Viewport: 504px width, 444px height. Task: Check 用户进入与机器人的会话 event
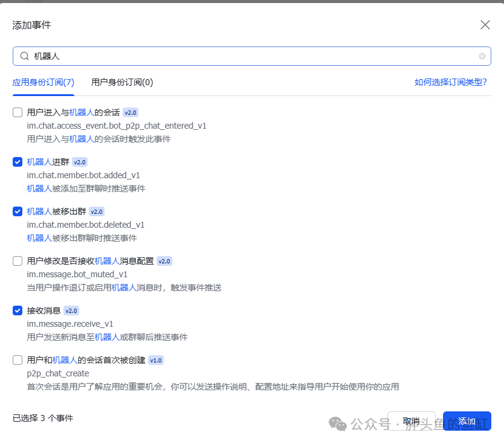18,112
